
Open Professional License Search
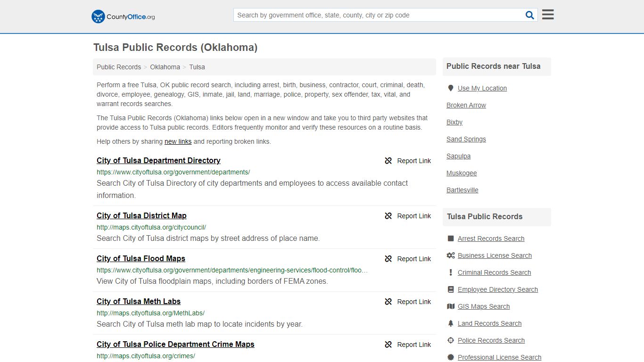click(x=500, y=357)
